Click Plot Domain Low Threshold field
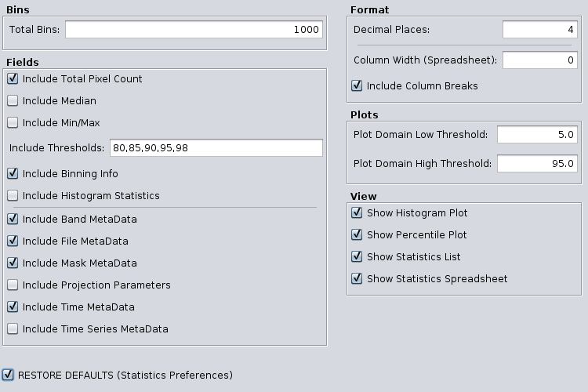 pyautogui.click(x=537, y=134)
